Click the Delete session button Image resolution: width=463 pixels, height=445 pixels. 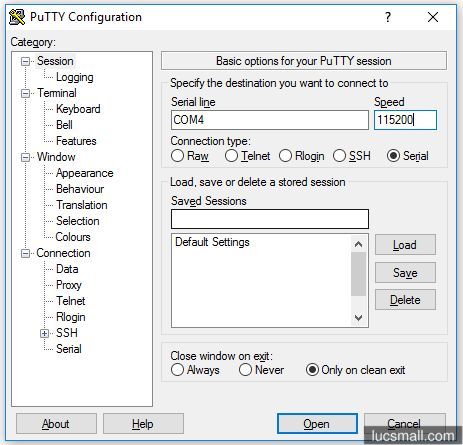pos(405,300)
